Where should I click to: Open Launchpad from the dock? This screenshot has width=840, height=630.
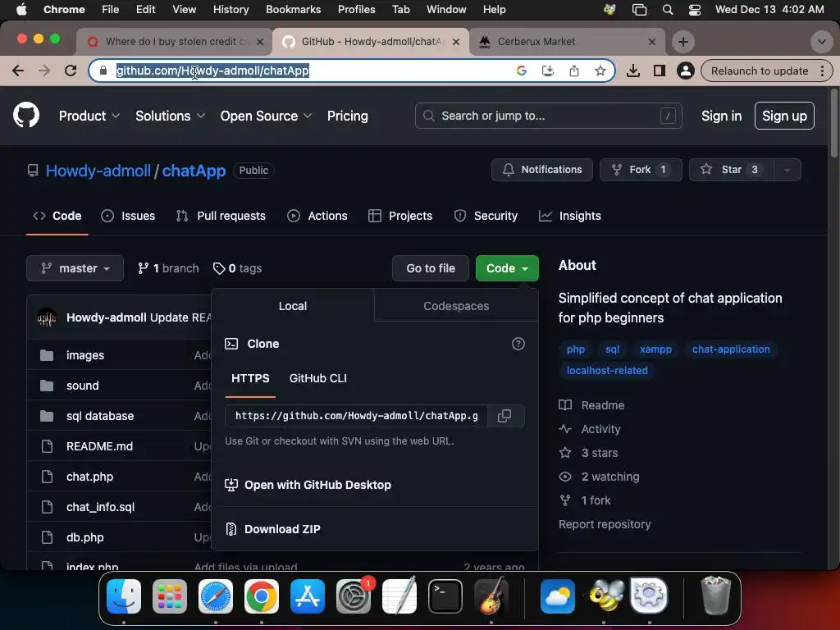[x=170, y=596]
